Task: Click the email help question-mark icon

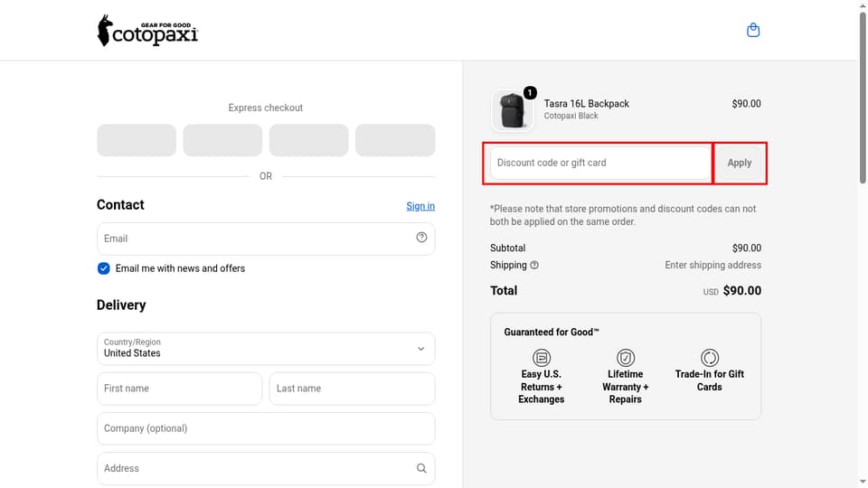Action: coord(421,238)
